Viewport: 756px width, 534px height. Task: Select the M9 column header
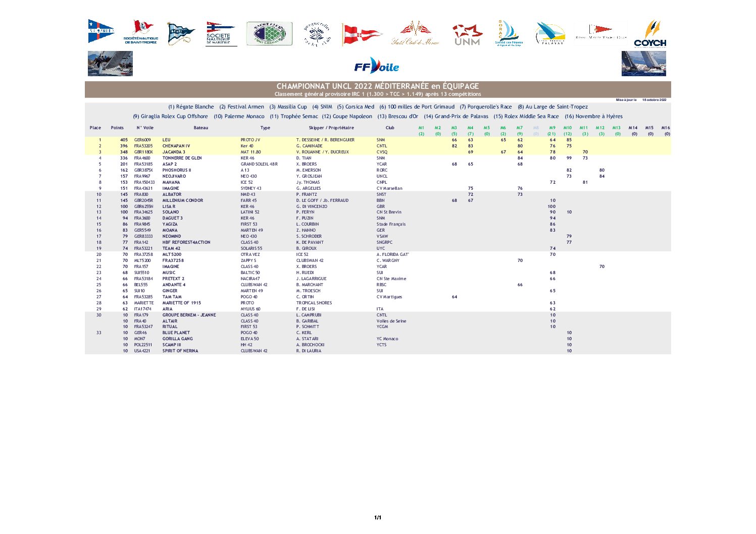tap(552, 128)
